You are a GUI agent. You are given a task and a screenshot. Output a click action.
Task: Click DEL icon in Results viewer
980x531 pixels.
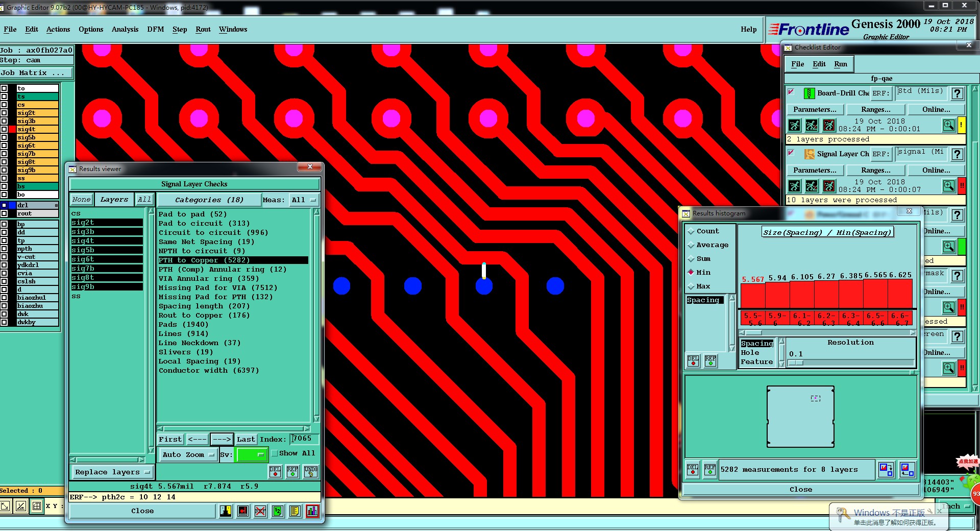[x=275, y=471]
